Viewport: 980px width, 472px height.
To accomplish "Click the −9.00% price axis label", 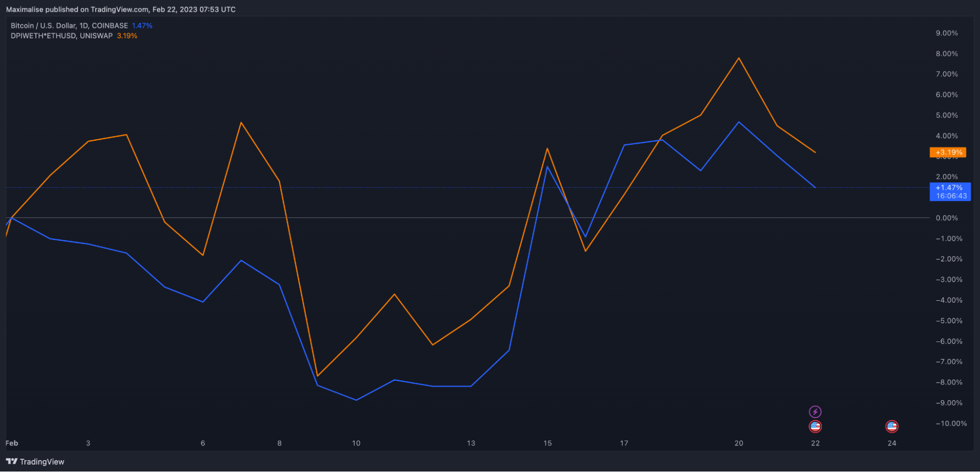I will click(x=949, y=403).
